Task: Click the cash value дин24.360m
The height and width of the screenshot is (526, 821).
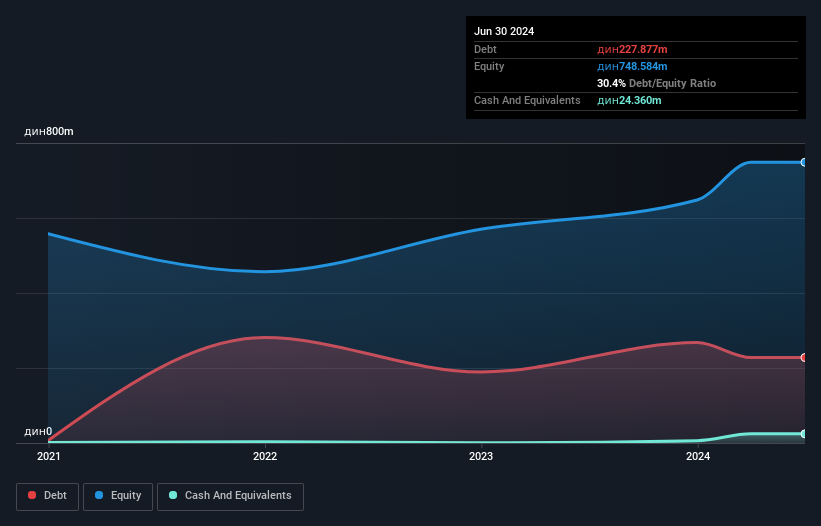Action: click(x=629, y=100)
